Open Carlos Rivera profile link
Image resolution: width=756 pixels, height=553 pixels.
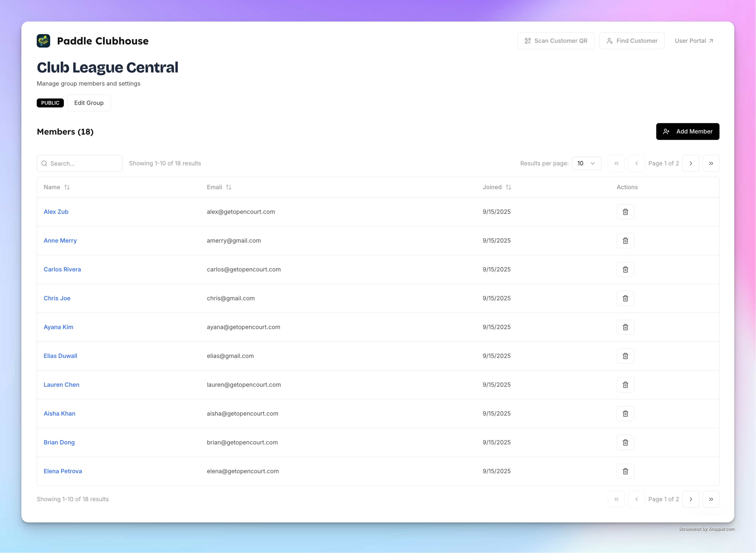(62, 269)
